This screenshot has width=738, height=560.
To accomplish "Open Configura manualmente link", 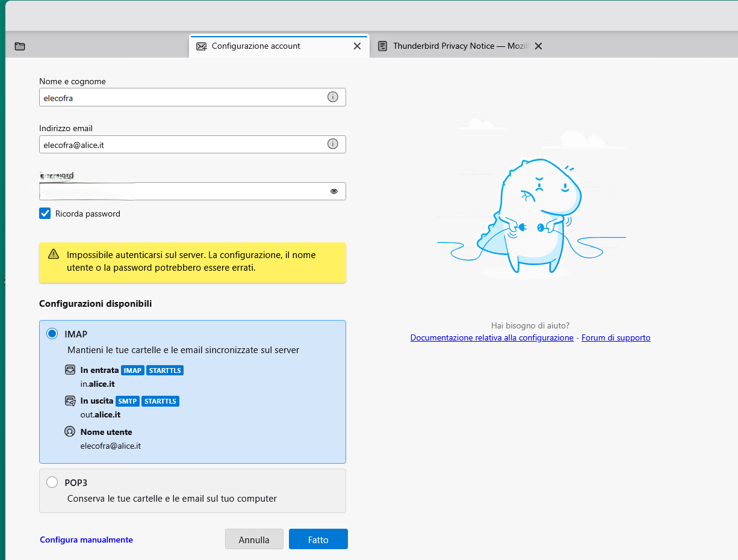I will pyautogui.click(x=86, y=540).
